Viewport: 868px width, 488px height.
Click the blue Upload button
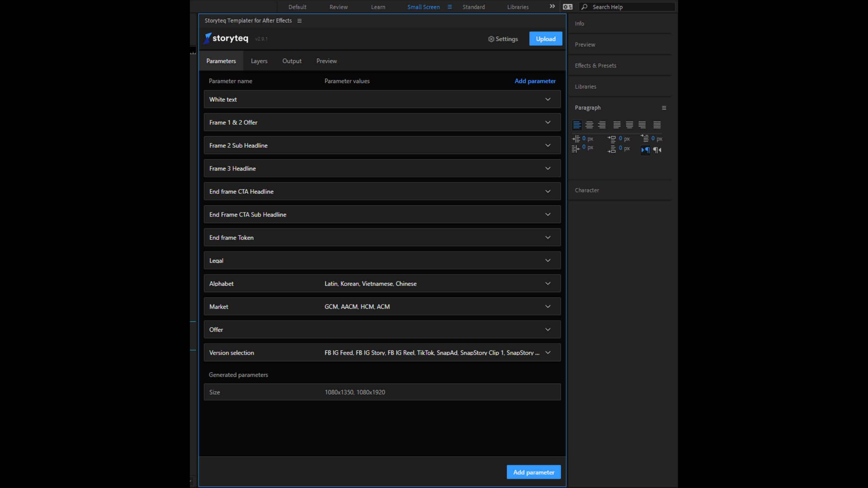point(545,39)
